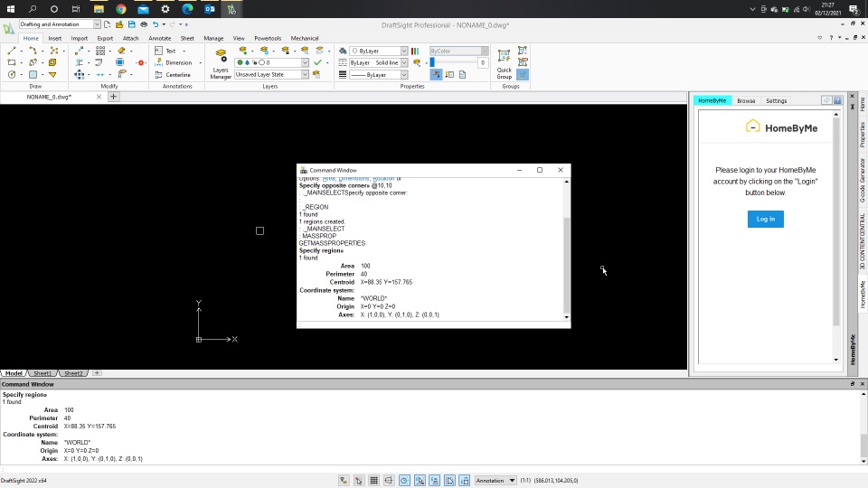Add a new drawing tab with plus button
The height and width of the screenshot is (488, 868).
coord(114,97)
